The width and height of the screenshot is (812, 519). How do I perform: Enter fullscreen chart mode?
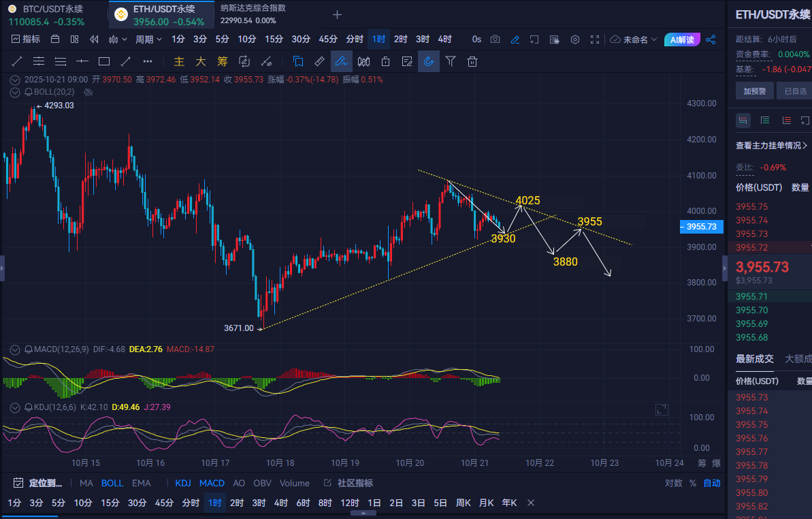coord(595,40)
